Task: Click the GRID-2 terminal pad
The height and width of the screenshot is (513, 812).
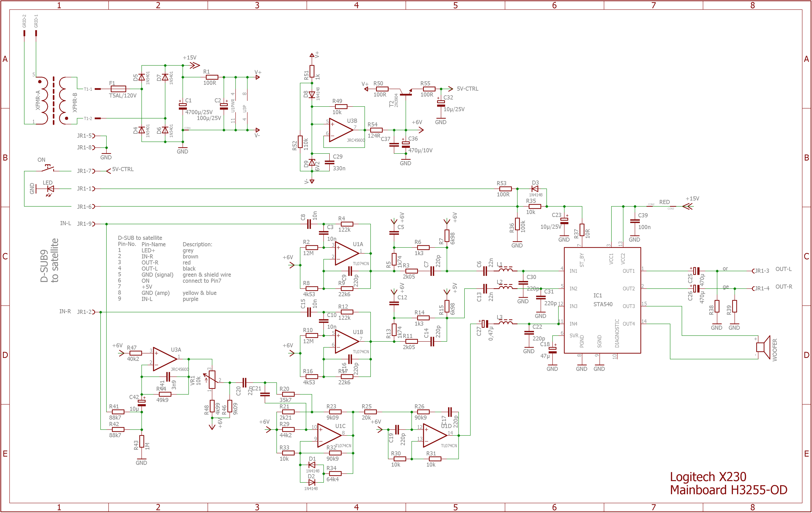Action: coord(24,33)
